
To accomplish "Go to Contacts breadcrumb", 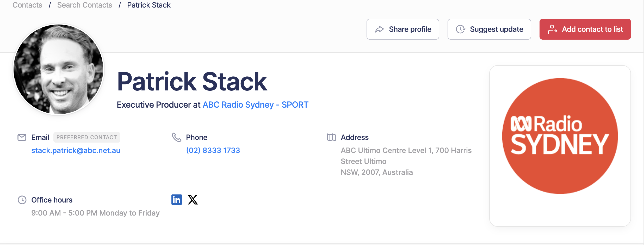I will point(27,5).
